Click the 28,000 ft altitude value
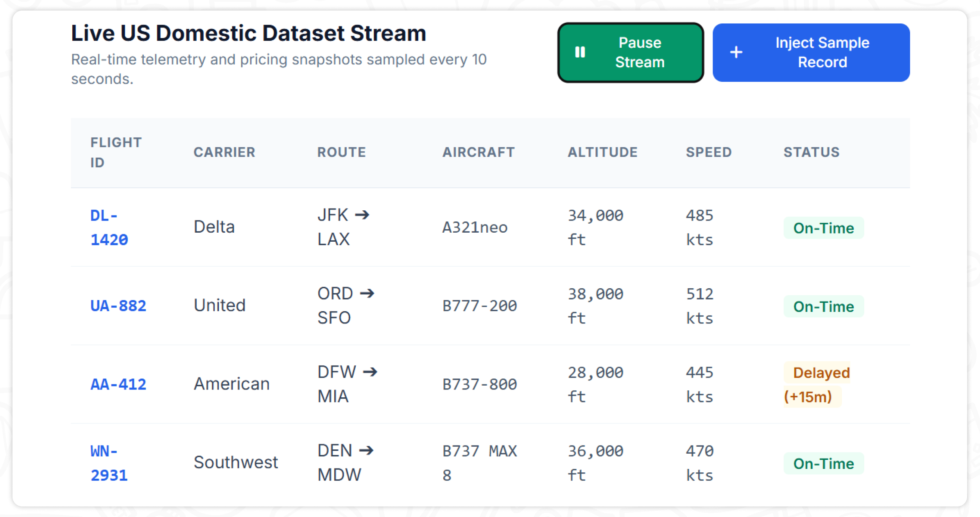The height and width of the screenshot is (517, 980). pyautogui.click(x=595, y=384)
